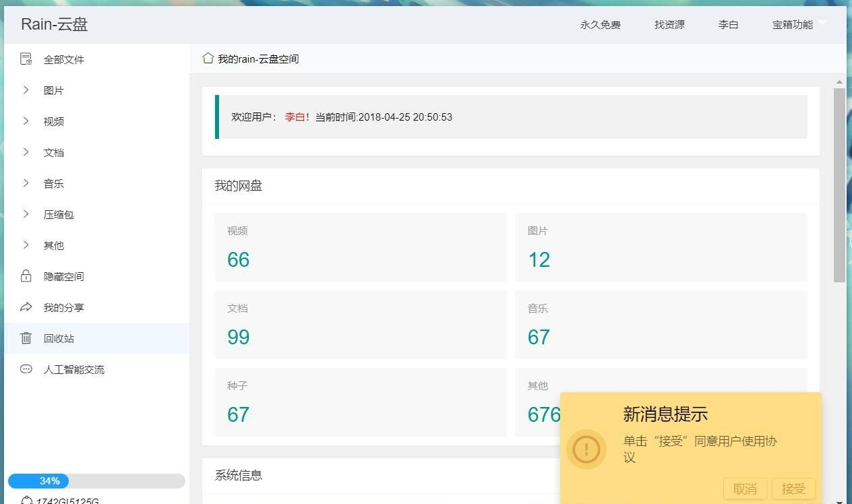The width and height of the screenshot is (852, 504).
Task: Click 永久免费 link in top bar
Action: pos(600,24)
